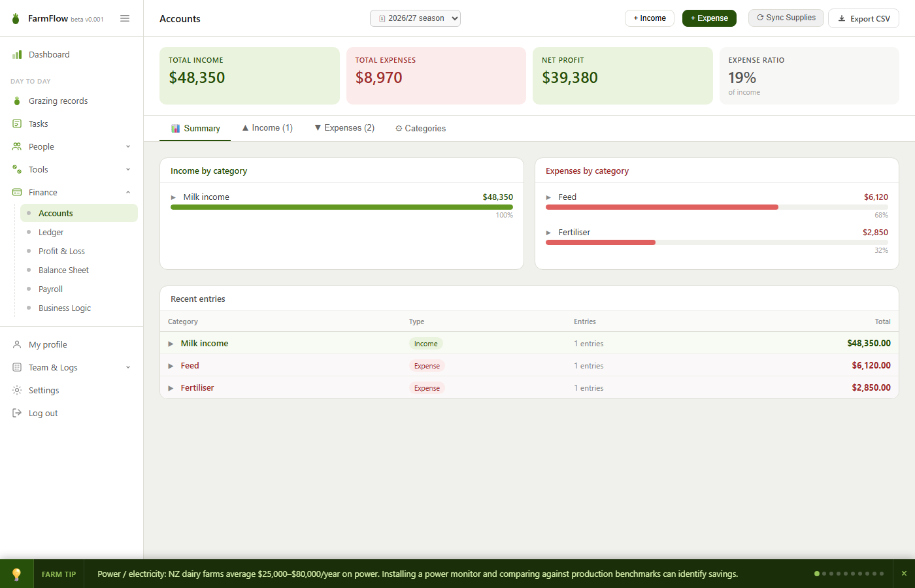Click the $48,350.00 total in Recent entries
This screenshot has height=588, width=915.
869,343
